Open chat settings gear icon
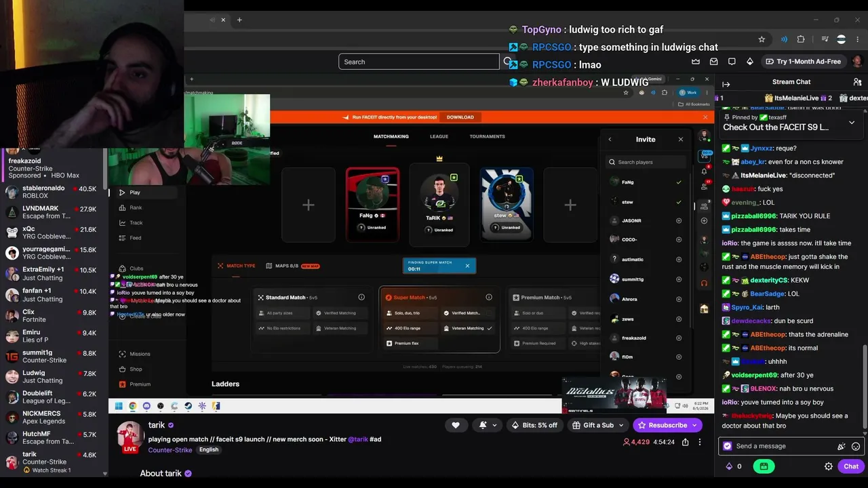 tap(828, 466)
